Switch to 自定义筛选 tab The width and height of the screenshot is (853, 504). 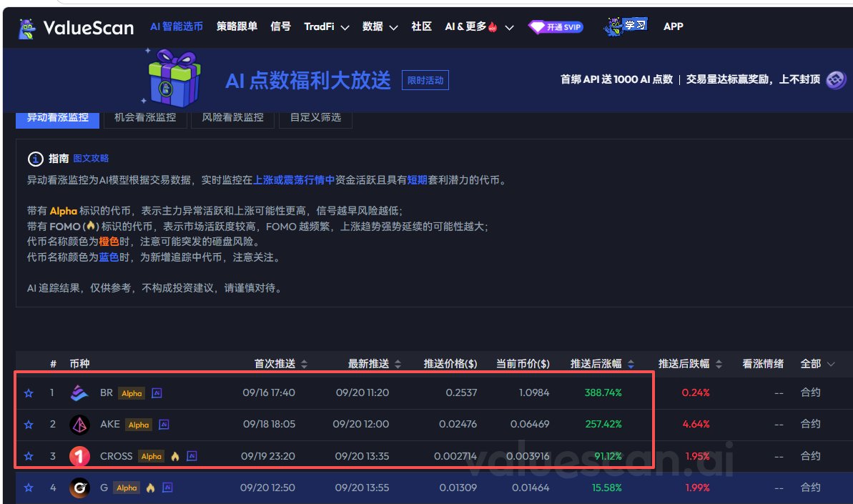315,119
